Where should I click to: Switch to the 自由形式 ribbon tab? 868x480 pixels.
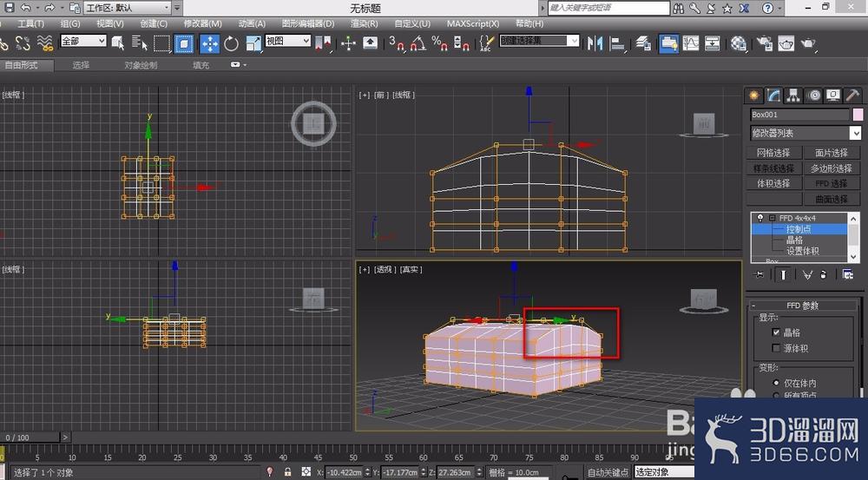pyautogui.click(x=21, y=65)
